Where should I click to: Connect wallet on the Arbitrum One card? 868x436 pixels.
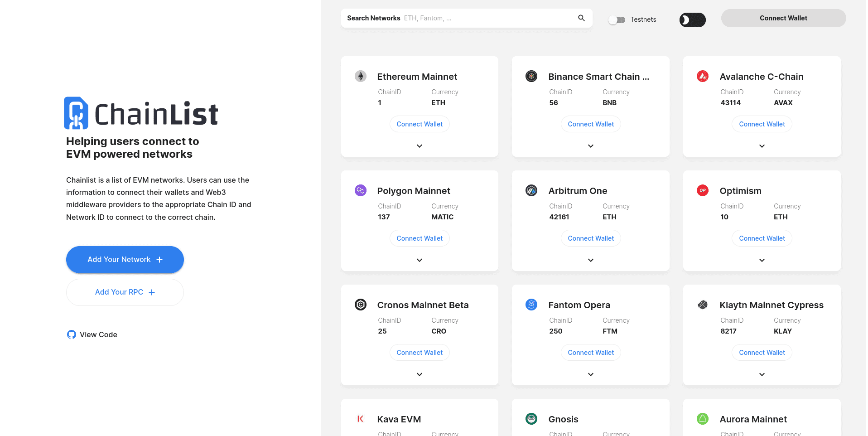(x=591, y=238)
